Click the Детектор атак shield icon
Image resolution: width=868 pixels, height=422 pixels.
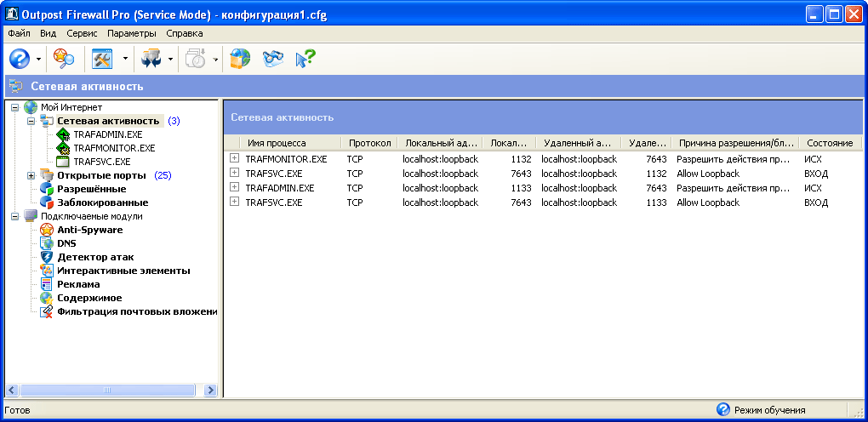tap(47, 258)
